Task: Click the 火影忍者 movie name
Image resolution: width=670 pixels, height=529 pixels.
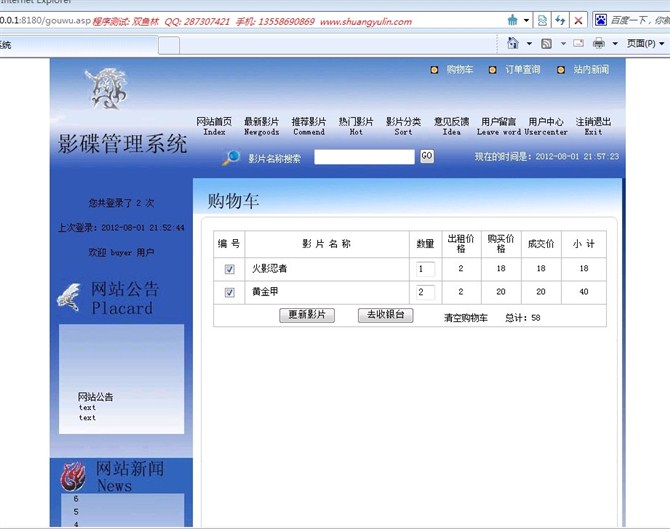Action: [x=269, y=268]
